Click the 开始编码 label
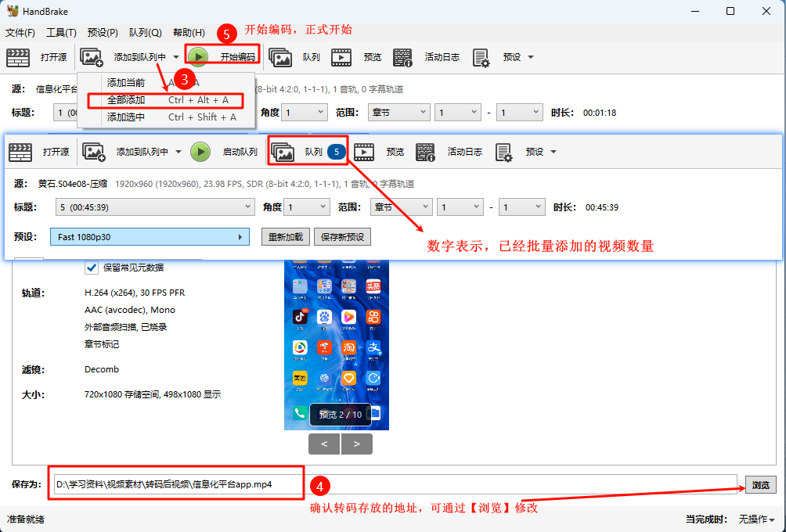Image resolution: width=786 pixels, height=532 pixels. point(238,57)
